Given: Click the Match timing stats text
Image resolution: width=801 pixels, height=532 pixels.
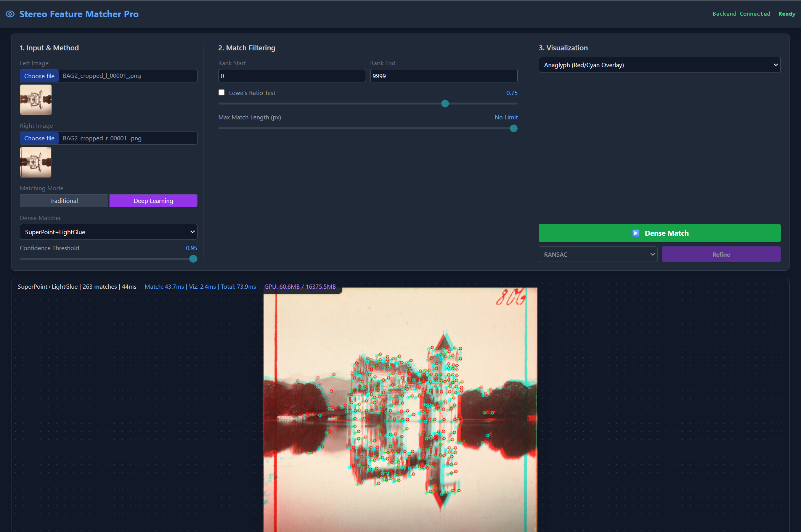Looking at the screenshot, I should [x=200, y=286].
